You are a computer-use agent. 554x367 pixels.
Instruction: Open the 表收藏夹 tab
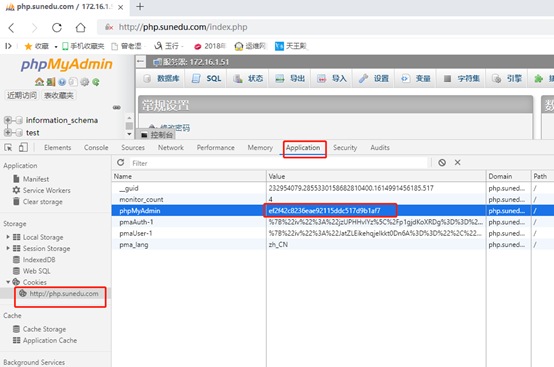(59, 95)
